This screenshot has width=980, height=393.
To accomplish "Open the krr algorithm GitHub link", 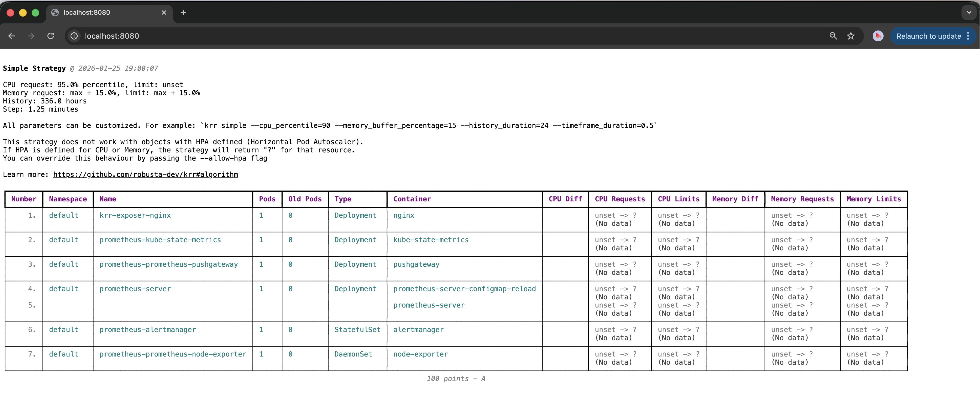I will click(x=145, y=174).
